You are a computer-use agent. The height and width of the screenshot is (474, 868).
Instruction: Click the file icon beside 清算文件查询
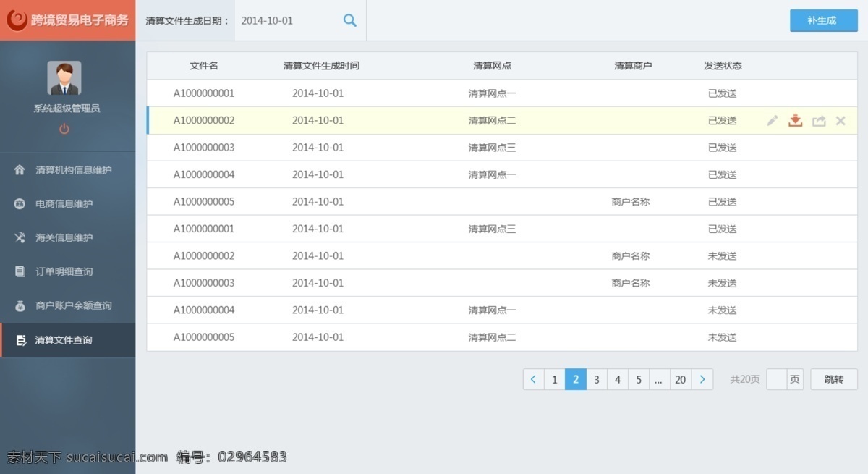click(x=21, y=340)
